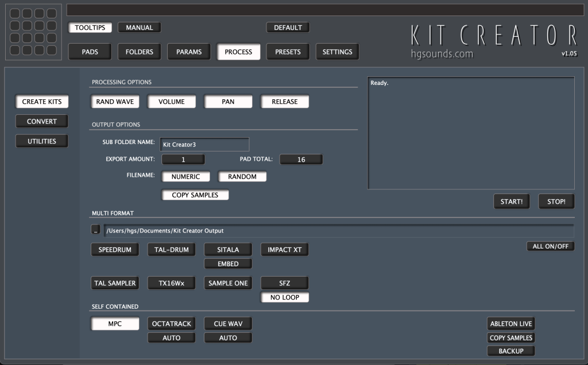Toggle PAN processing option

[228, 102]
